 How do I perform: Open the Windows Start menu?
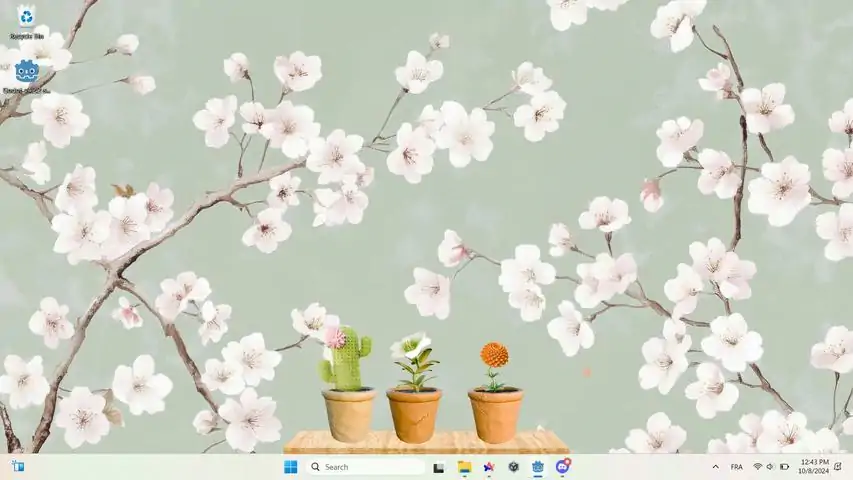pyautogui.click(x=290, y=467)
